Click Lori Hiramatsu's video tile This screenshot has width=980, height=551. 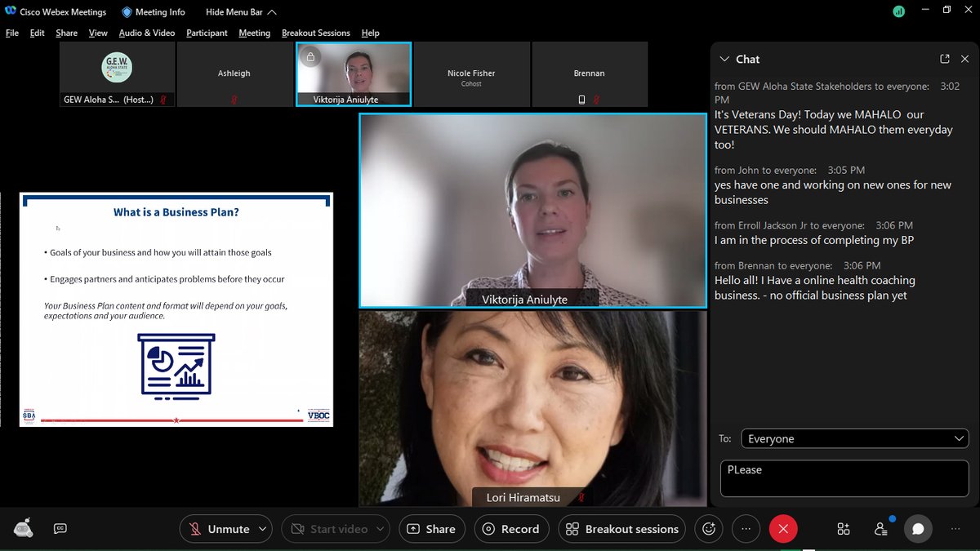click(x=533, y=408)
